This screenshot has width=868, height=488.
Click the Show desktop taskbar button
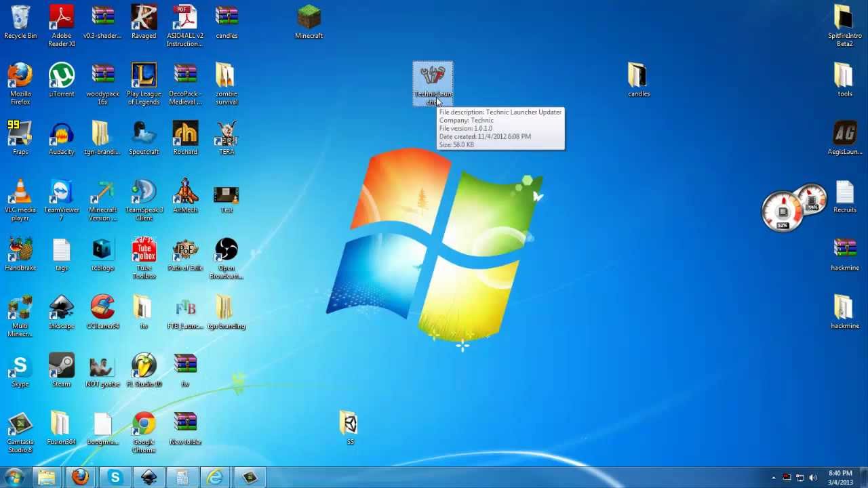863,478
